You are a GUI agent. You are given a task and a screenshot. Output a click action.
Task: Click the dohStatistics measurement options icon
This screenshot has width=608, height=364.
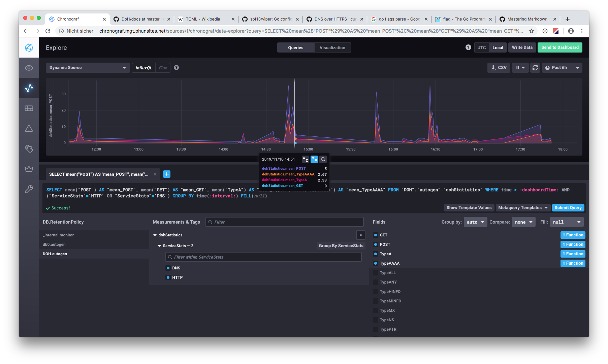360,235
